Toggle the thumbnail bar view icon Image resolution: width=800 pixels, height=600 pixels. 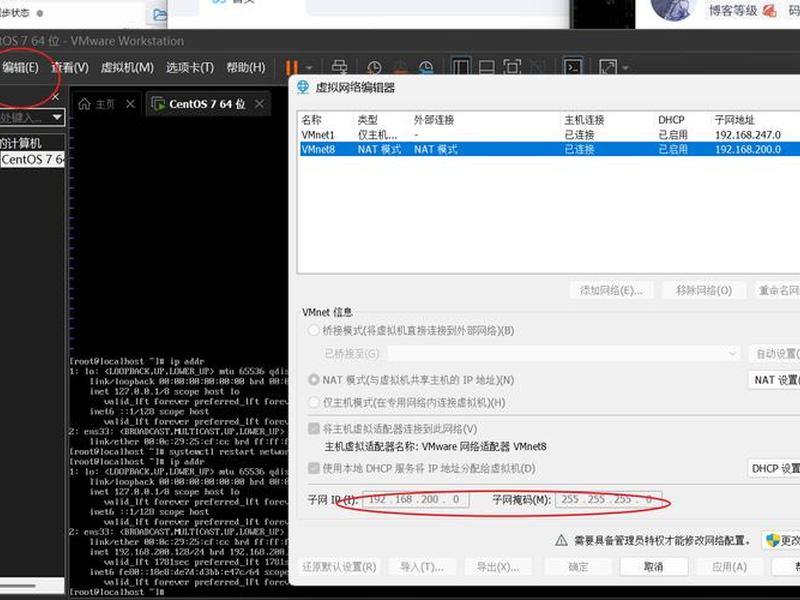pos(487,68)
